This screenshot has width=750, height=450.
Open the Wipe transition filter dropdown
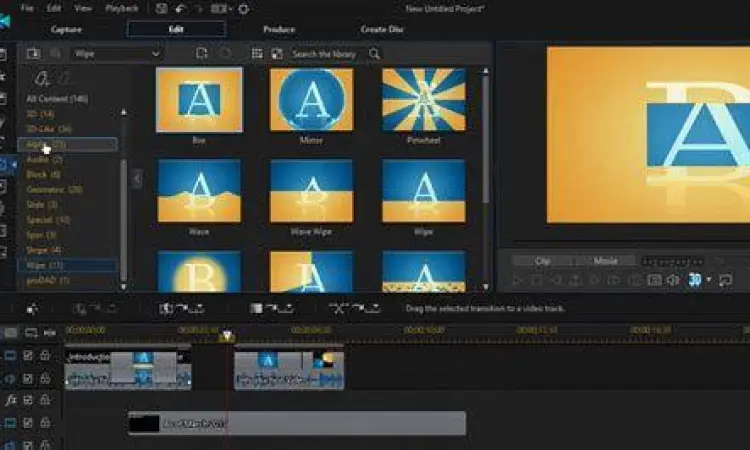coord(116,54)
